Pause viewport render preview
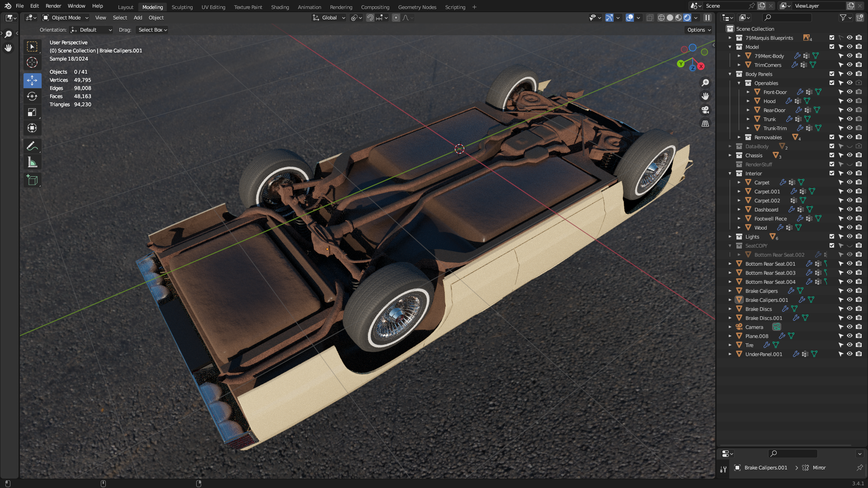Screen dimensions: 868x488 coord(708,18)
